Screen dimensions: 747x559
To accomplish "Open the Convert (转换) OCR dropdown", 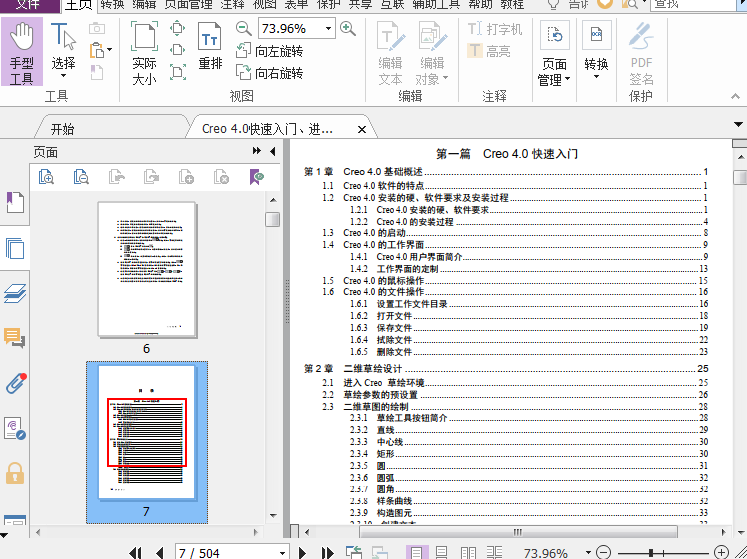I will 596,77.
